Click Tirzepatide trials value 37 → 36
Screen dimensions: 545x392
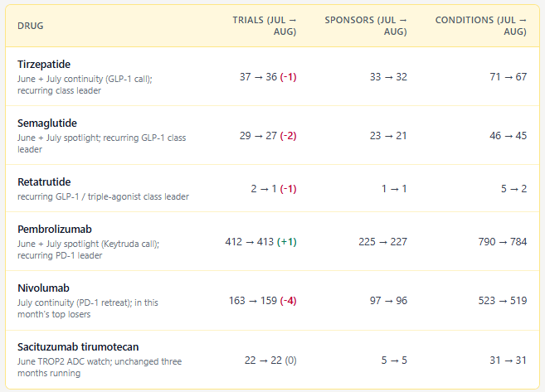(258, 77)
